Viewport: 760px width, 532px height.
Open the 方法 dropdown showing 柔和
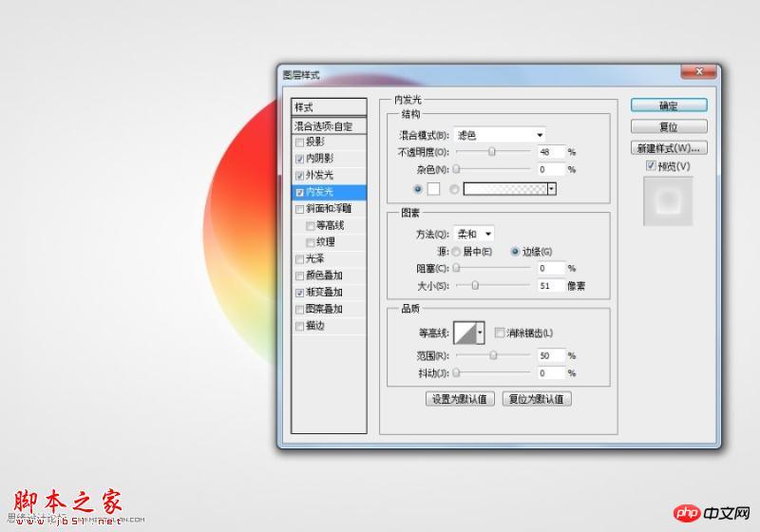click(x=473, y=234)
